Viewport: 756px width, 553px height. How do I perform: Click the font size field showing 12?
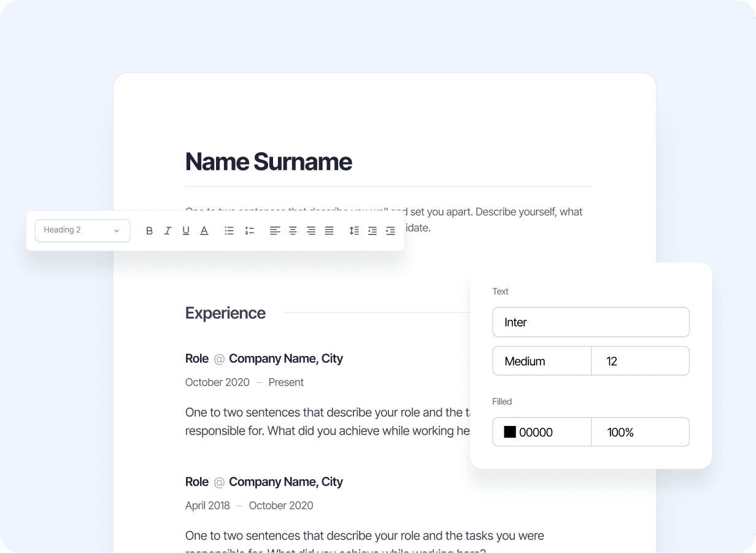click(x=640, y=361)
